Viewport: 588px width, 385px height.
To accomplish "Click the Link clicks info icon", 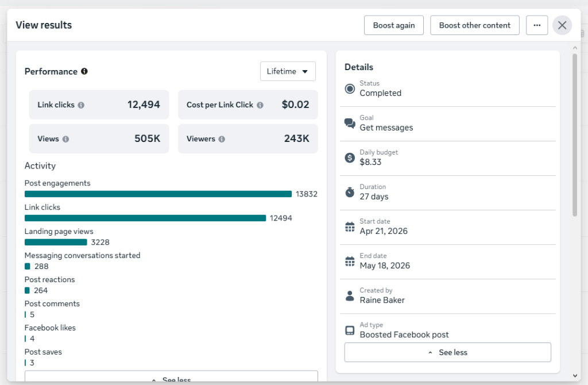I will (x=81, y=105).
